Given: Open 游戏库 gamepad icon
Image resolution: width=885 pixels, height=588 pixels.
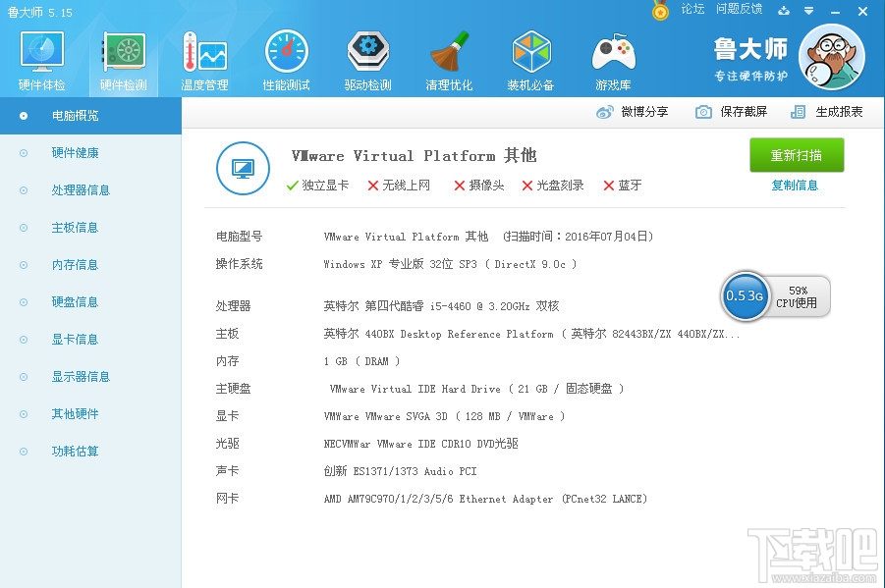Looking at the screenshot, I should [614, 52].
